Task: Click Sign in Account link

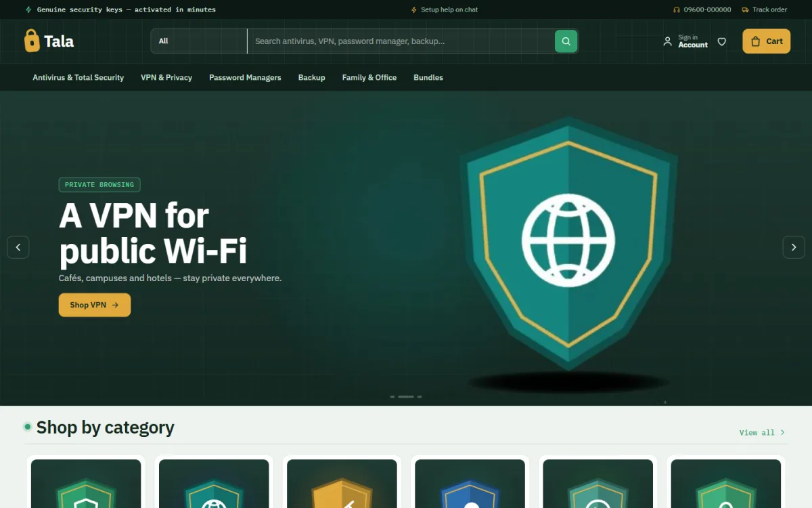Action: pyautogui.click(x=685, y=41)
